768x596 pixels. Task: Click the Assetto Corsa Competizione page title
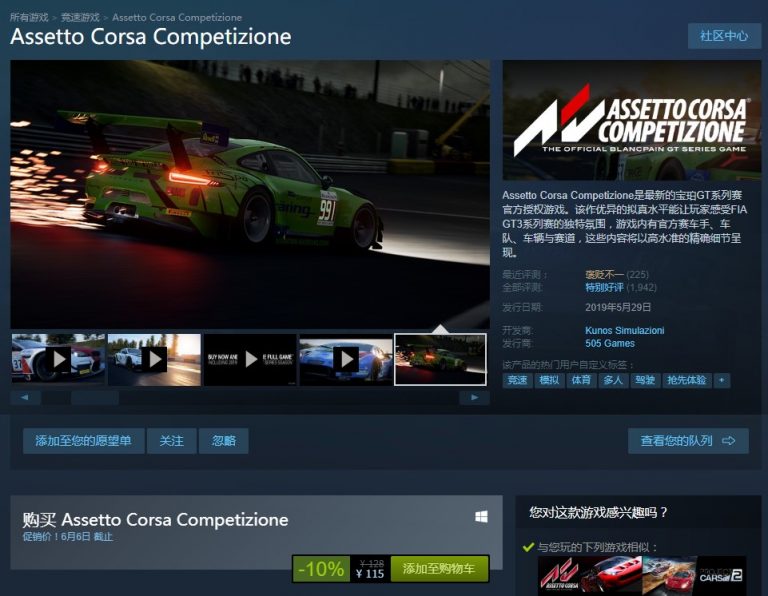point(151,37)
